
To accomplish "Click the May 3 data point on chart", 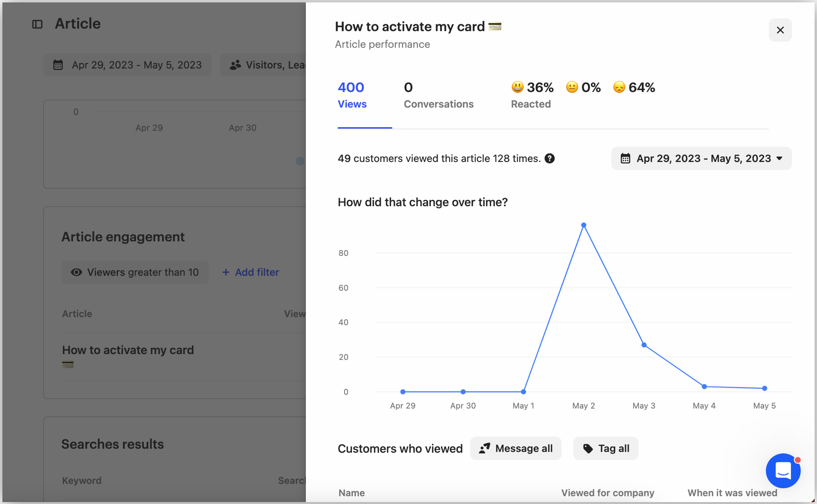I will click(x=644, y=345).
